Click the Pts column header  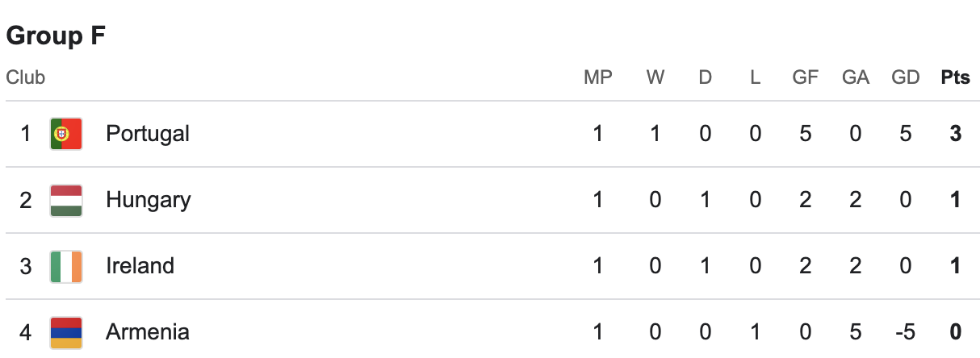pos(956,77)
